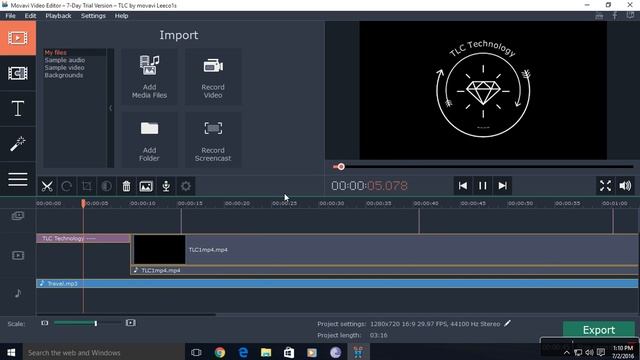Click the Facebook icon in menu bar
The image size is (640, 360).
[615, 16]
